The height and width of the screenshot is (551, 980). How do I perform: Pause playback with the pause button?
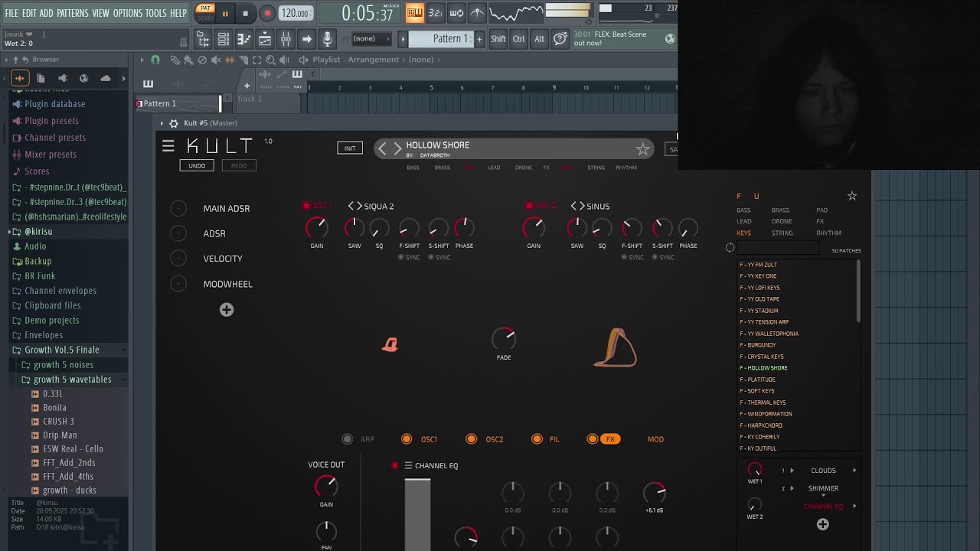click(x=225, y=13)
